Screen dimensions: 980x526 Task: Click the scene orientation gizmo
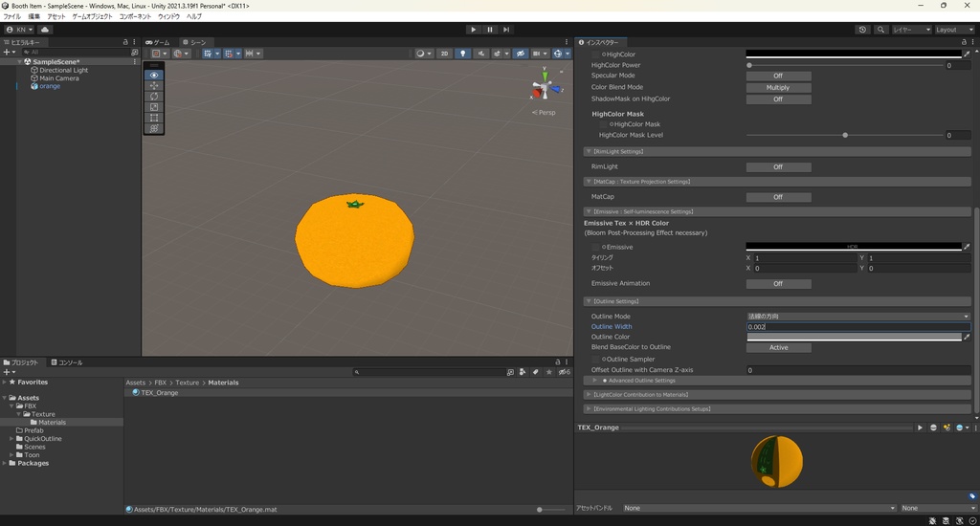pos(545,89)
